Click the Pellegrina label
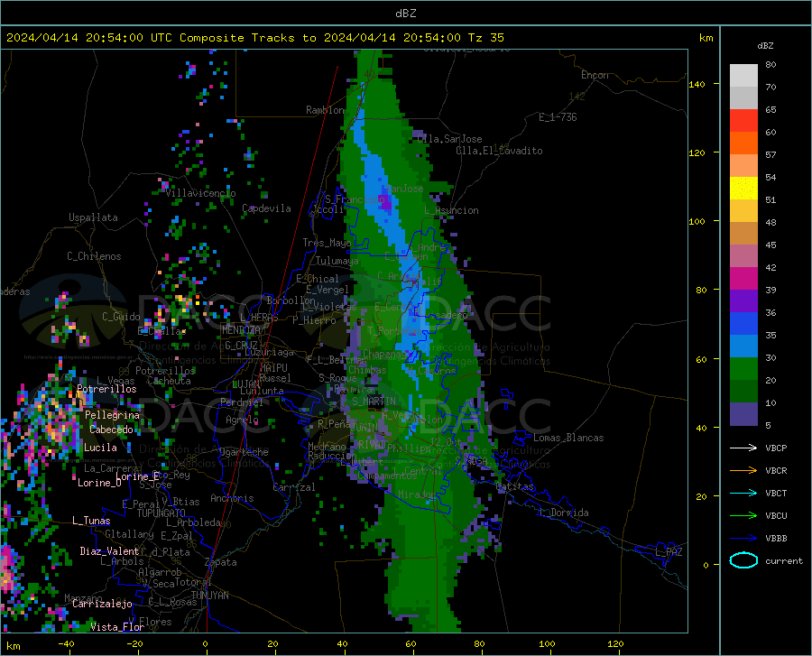This screenshot has width=812, height=656. coord(113,415)
